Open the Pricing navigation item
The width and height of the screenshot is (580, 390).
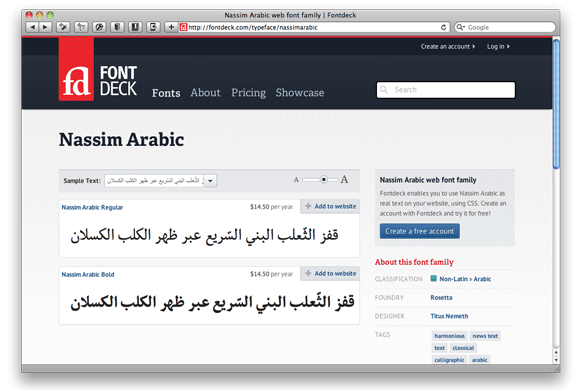248,93
